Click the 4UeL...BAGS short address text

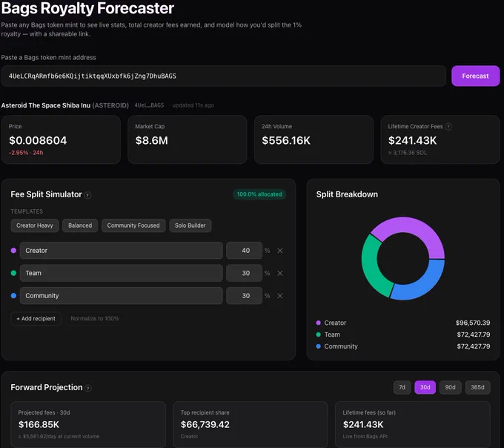point(149,105)
